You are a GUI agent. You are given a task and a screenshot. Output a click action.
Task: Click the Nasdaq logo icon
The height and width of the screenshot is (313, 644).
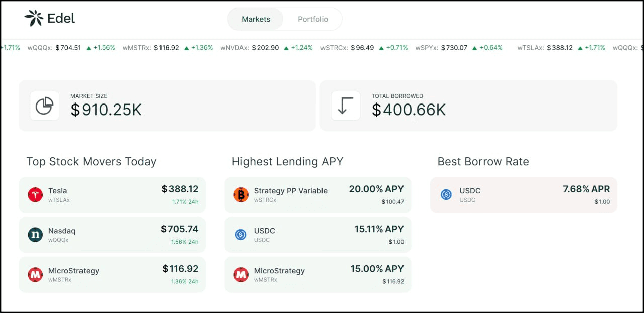click(35, 235)
